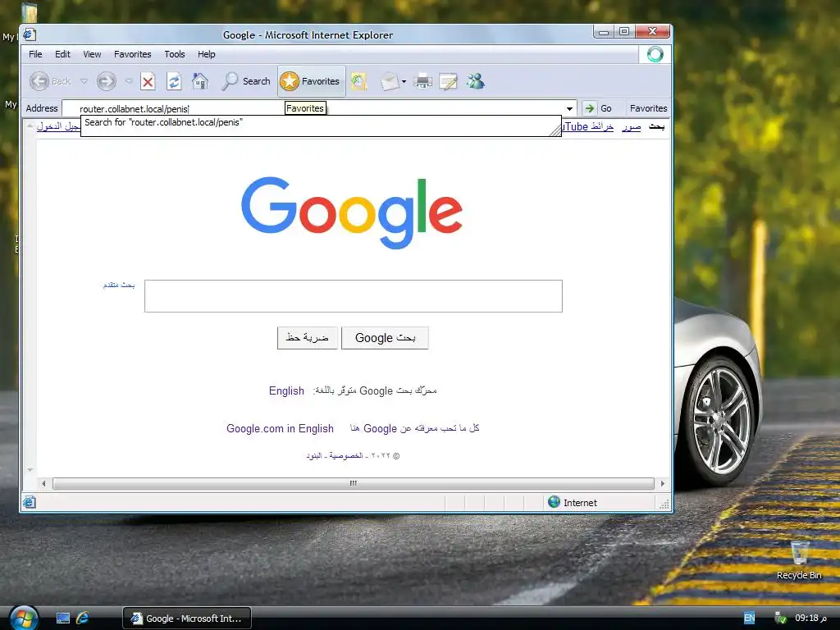Click the Google search button بحث Google
The height and width of the screenshot is (630, 840).
(386, 337)
